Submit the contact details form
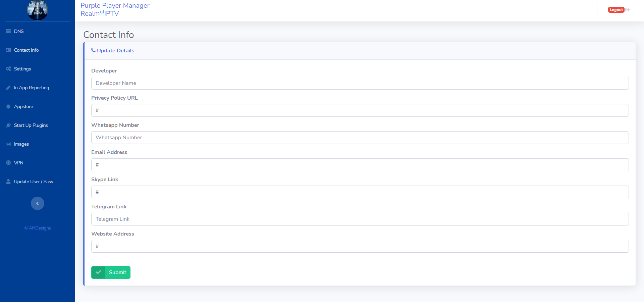Screen dimensions: 644x302 [x=111, y=272]
